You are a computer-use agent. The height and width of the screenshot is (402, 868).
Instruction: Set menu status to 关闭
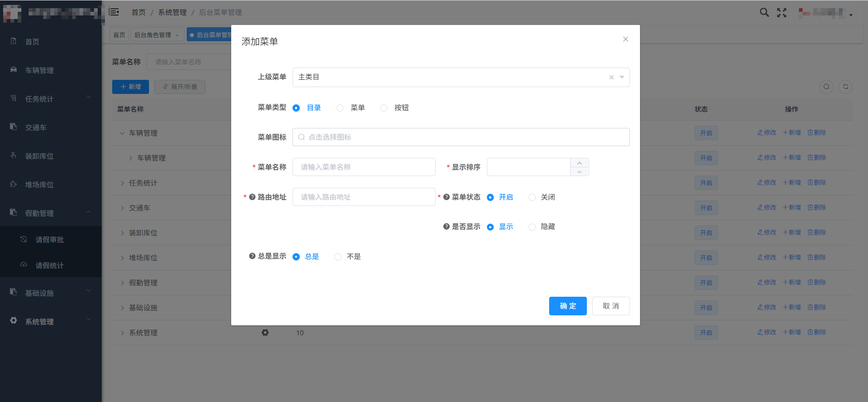532,197
